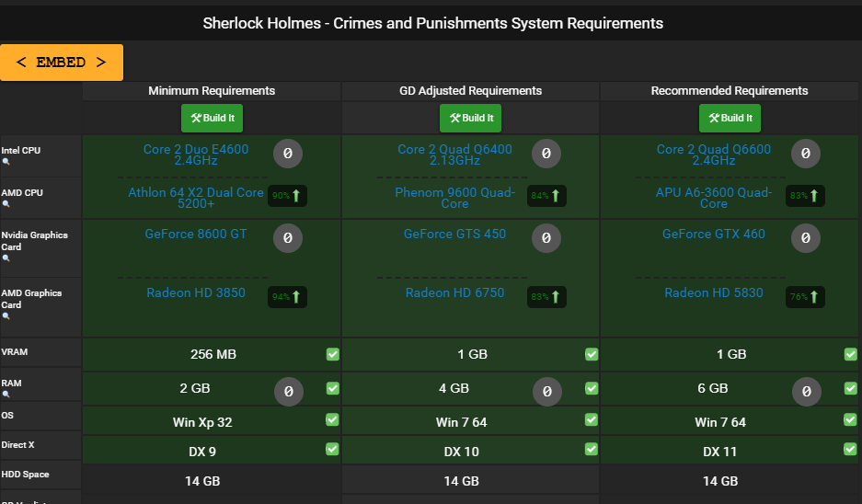This screenshot has width=862, height=504.
Task: Click 83% up-arrow badge by APU A6-3600
Action: click(x=805, y=196)
